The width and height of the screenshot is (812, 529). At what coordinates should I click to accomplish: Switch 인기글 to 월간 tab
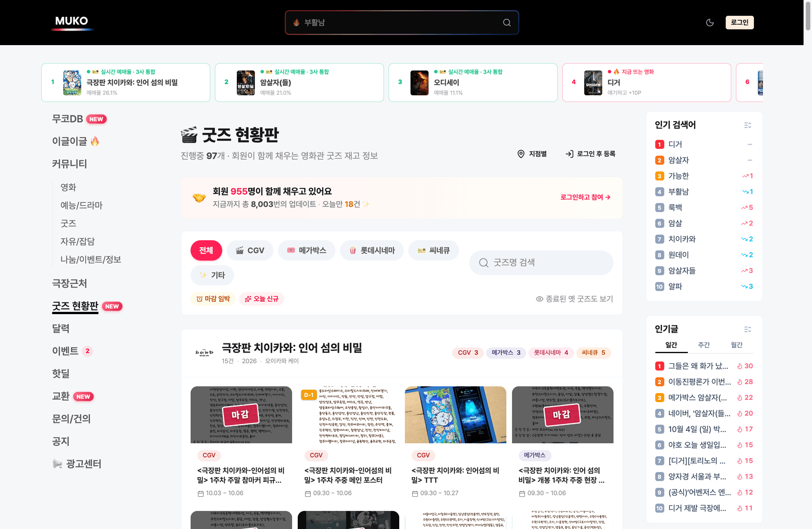pyautogui.click(x=736, y=345)
